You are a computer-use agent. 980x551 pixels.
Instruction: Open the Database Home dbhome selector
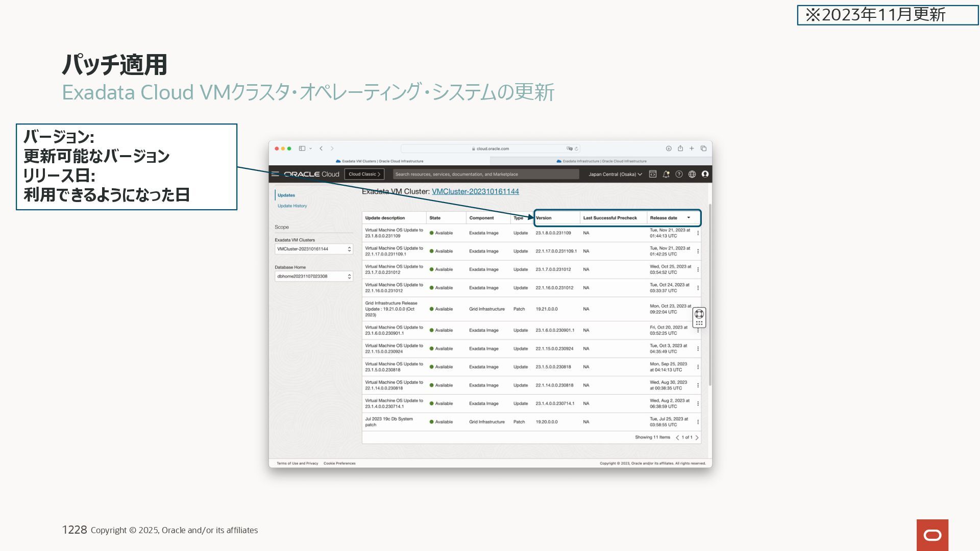click(x=313, y=277)
